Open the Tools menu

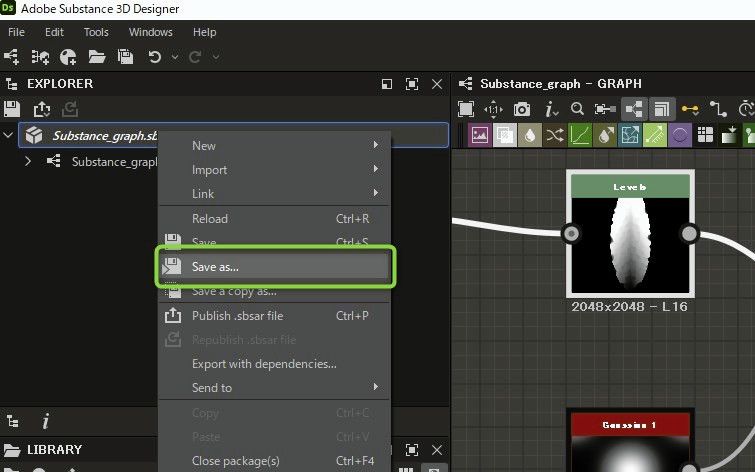point(96,32)
